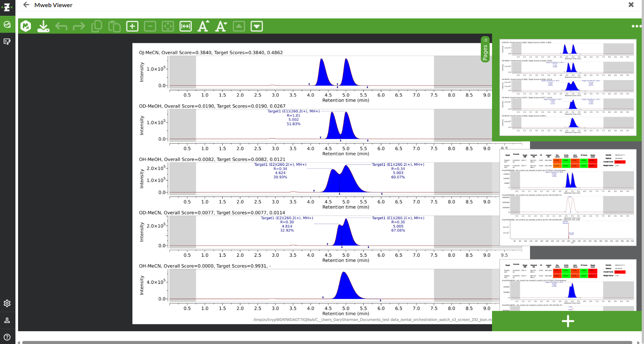Click the OD-MeOH chromatogram title
Screen dimensions: 644x344
[212, 106]
